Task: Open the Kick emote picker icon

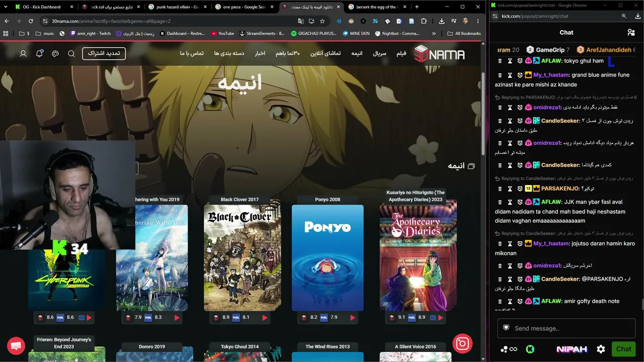Action: (530, 349)
